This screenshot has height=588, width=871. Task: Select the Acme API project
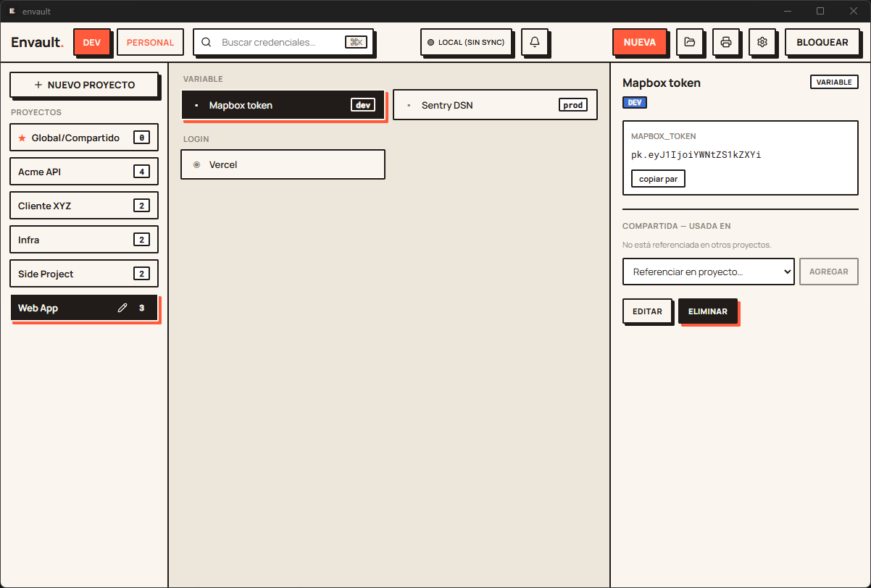pyautogui.click(x=84, y=172)
